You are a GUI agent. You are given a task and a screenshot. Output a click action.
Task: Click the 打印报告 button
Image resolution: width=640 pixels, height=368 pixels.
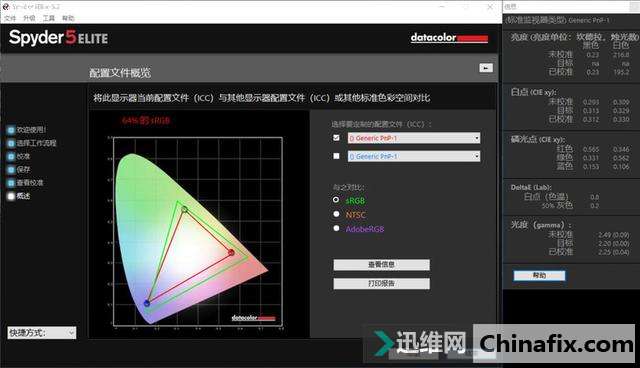click(x=382, y=284)
